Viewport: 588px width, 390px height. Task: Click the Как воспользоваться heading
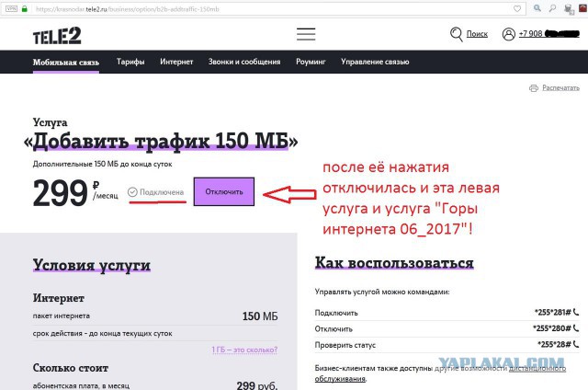[394, 263]
